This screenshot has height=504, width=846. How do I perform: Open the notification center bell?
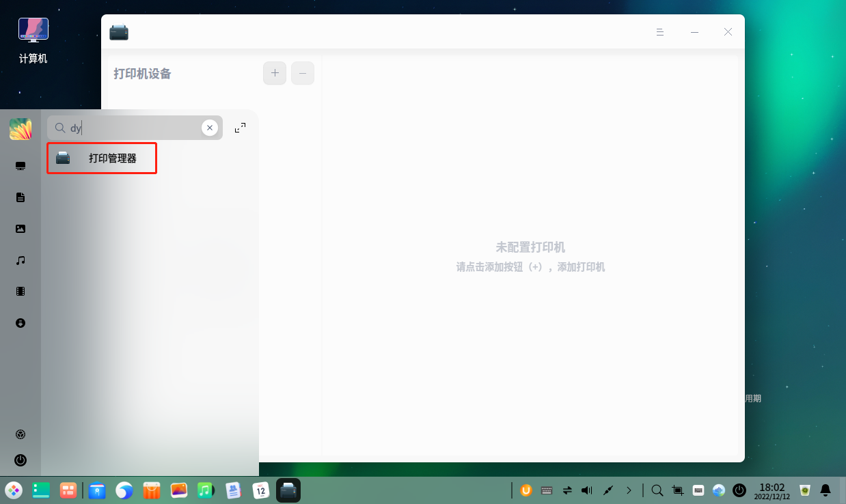tap(825, 490)
